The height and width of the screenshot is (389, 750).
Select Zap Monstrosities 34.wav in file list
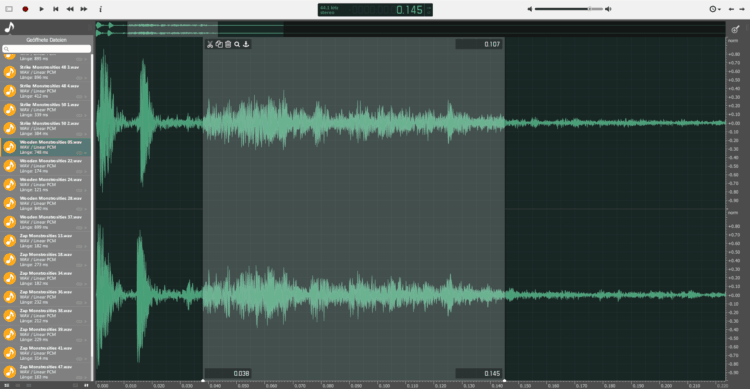pyautogui.click(x=46, y=278)
